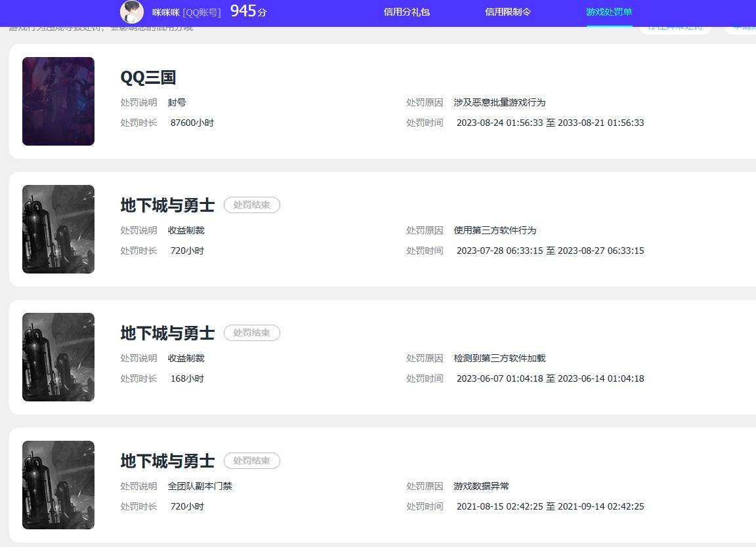This screenshot has width=756, height=547.
Task: Click 处罚结束 badge on the 2023-07-28 penalty
Action: point(252,205)
